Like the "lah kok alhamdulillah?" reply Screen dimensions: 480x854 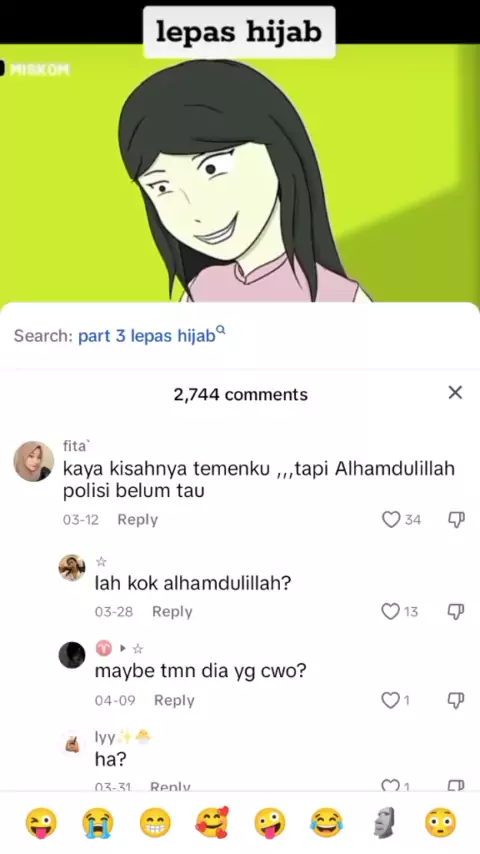(x=390, y=612)
